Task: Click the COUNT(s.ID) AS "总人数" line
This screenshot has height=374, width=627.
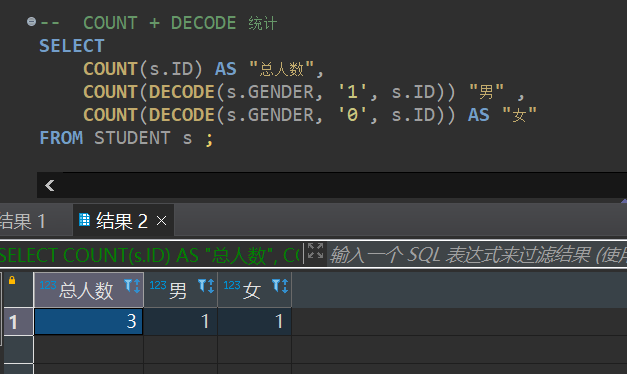Action: [x=203, y=69]
